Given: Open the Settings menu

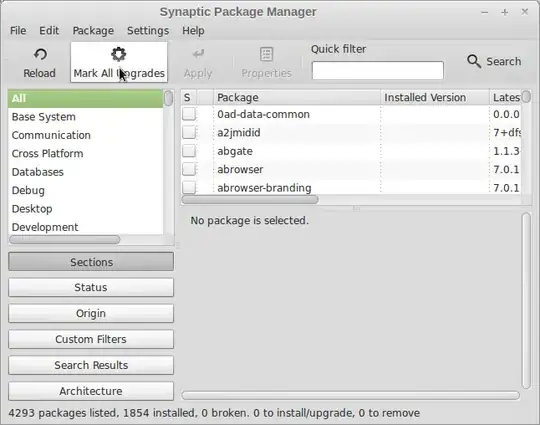Looking at the screenshot, I should [x=148, y=31].
